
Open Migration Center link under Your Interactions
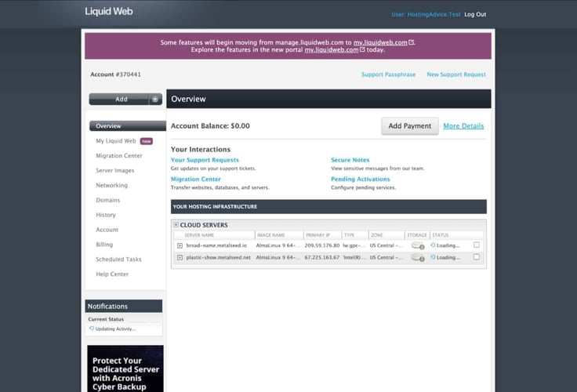[x=196, y=180]
